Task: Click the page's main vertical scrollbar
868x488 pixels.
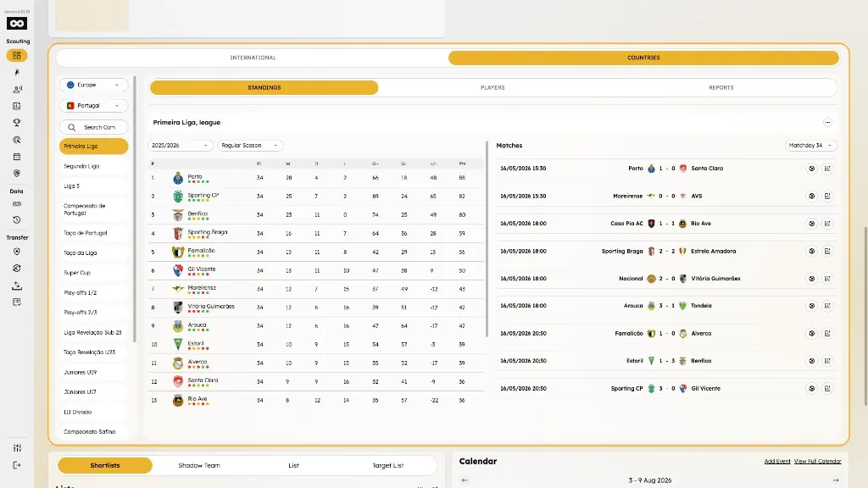Action: tap(865, 316)
